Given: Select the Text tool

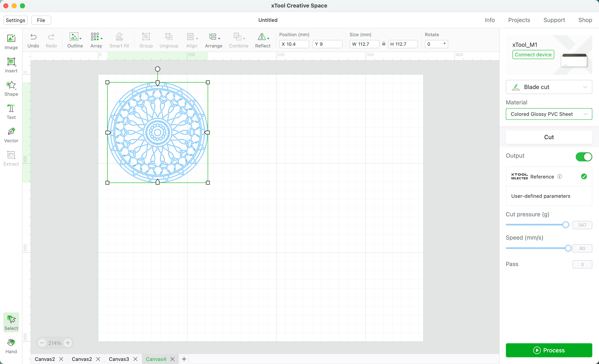Looking at the screenshot, I should [x=11, y=111].
